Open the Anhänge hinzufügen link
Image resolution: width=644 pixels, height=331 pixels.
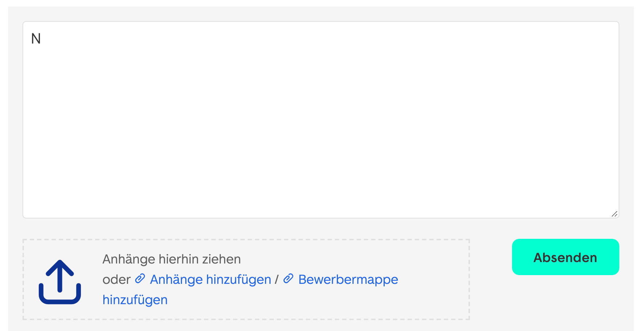pyautogui.click(x=210, y=279)
